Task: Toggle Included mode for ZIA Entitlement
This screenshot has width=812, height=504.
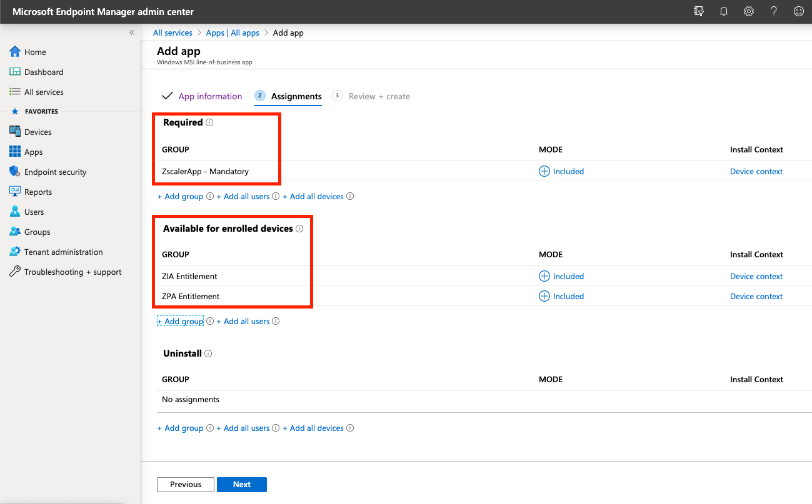Action: (x=561, y=276)
